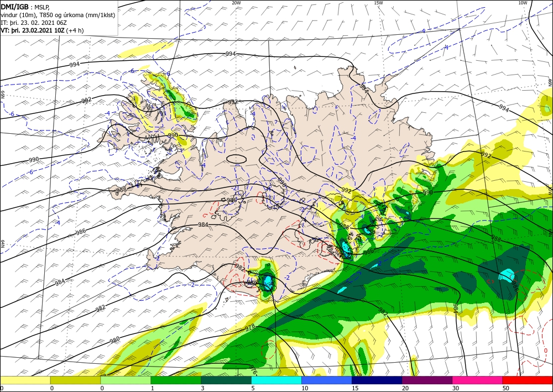Select the dark green legend swatch

point(226,380)
